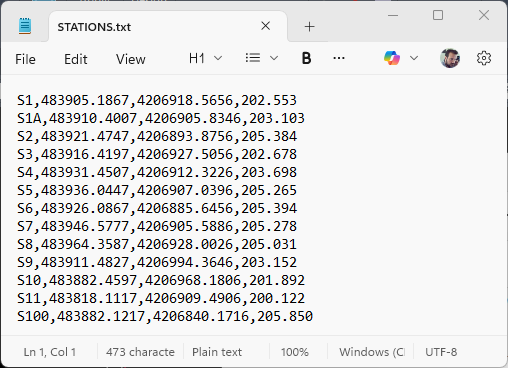Viewport: 508px width, 368px height.
Task: Open Notepad settings gear
Action: click(484, 58)
